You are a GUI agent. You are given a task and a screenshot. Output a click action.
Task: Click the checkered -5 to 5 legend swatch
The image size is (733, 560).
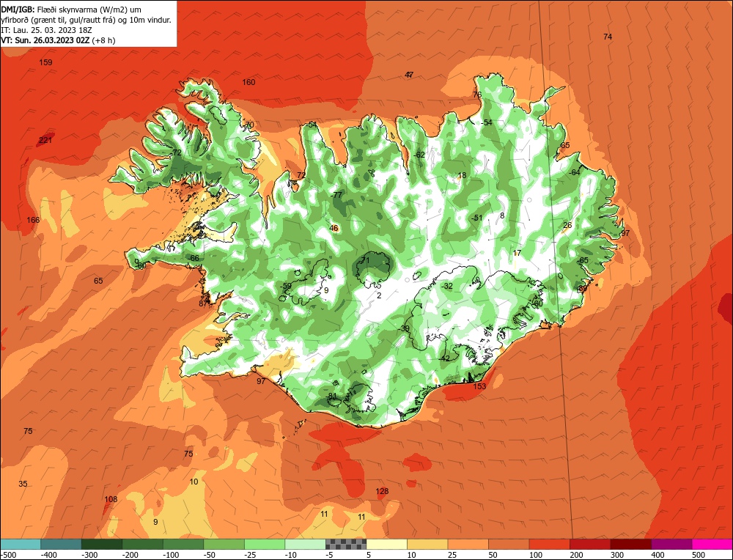346,544
